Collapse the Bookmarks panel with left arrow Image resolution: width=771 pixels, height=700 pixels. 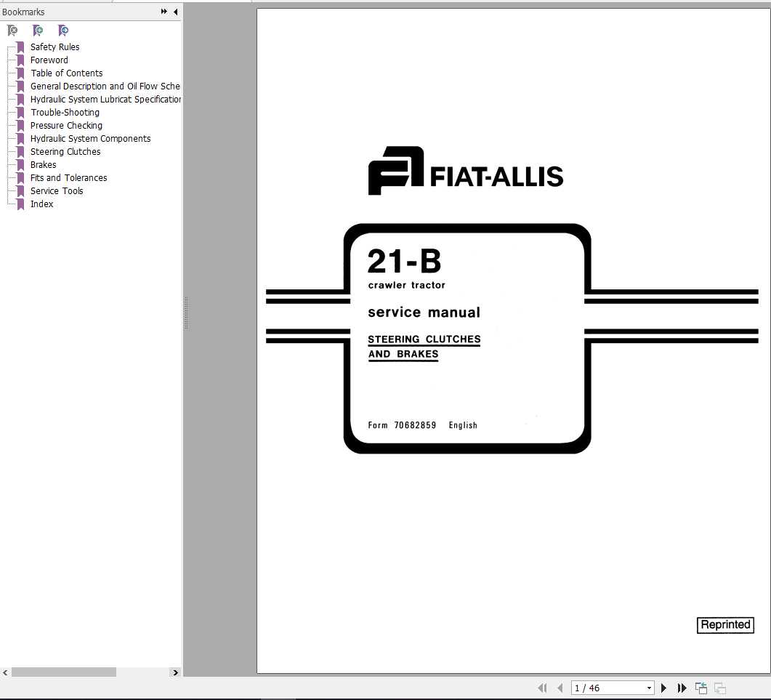(176, 12)
